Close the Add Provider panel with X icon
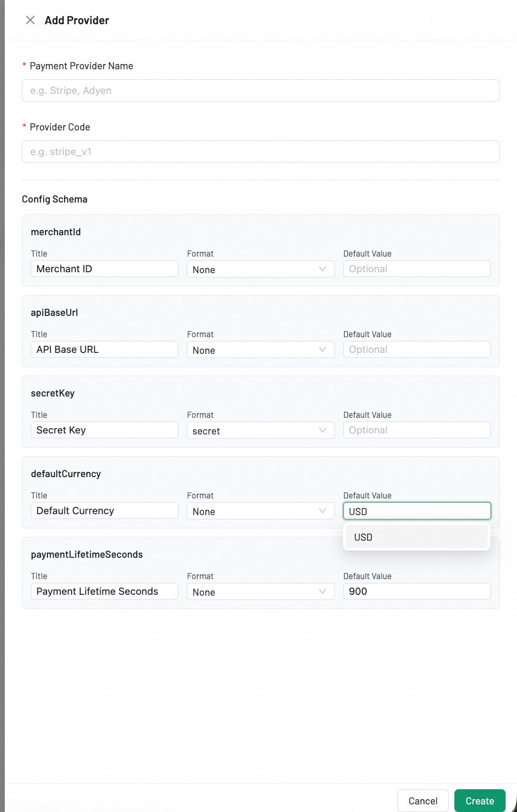The height and width of the screenshot is (812, 517). pyautogui.click(x=30, y=20)
